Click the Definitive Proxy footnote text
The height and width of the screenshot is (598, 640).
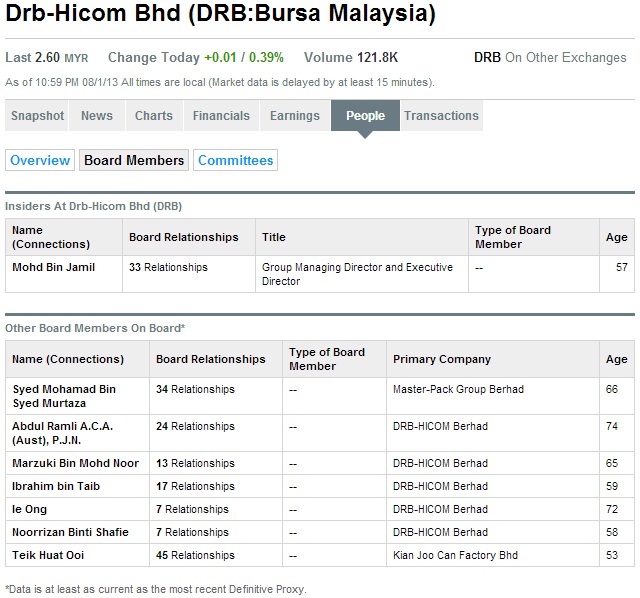pyautogui.click(x=156, y=589)
